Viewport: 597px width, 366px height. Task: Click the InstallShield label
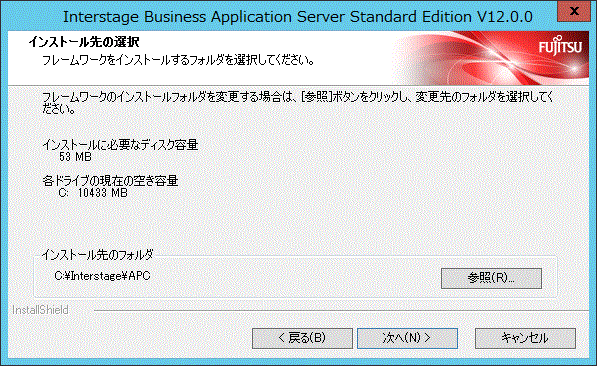[x=40, y=310]
